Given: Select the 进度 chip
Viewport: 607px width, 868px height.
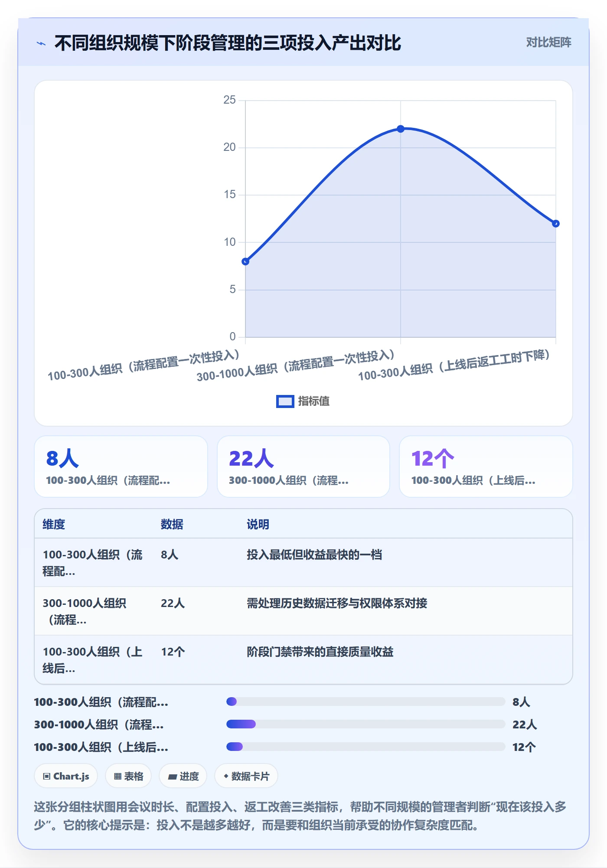Looking at the screenshot, I should pos(183,776).
